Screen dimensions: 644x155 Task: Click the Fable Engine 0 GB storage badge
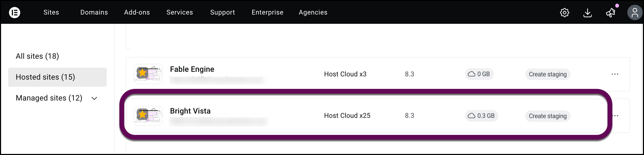[x=479, y=74]
